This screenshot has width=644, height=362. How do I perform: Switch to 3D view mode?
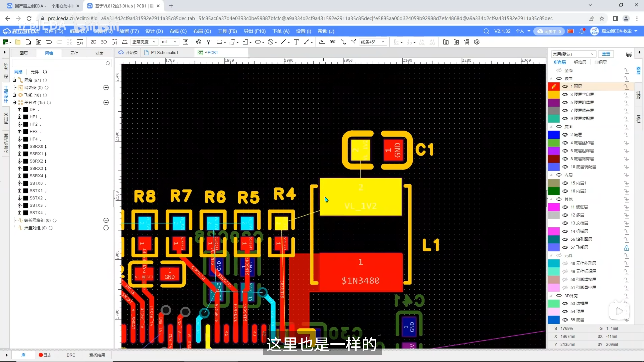tap(104, 42)
